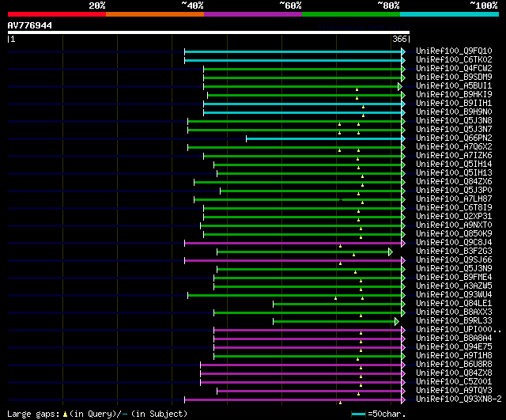Choose hit UniRef100_Q84ZX8
506x420 pixels.
point(454,373)
